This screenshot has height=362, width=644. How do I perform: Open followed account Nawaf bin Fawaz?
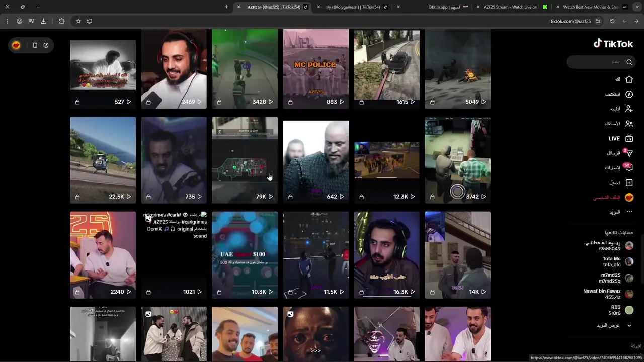(608, 294)
